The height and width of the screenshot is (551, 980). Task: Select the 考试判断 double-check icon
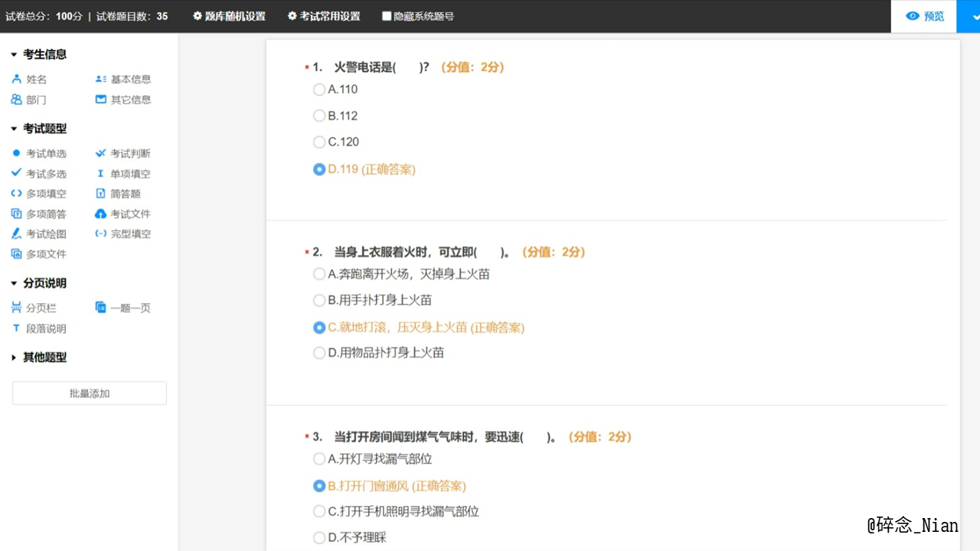point(100,153)
